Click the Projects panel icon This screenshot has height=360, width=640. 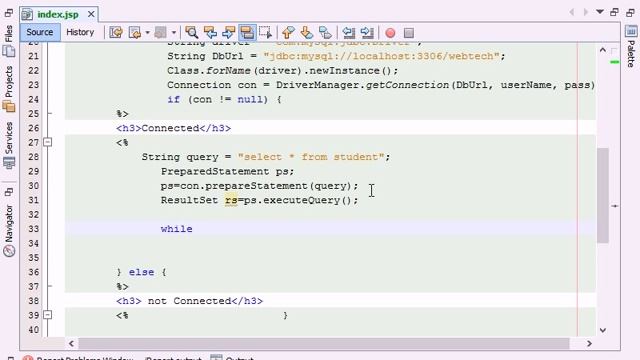[x=9, y=107]
